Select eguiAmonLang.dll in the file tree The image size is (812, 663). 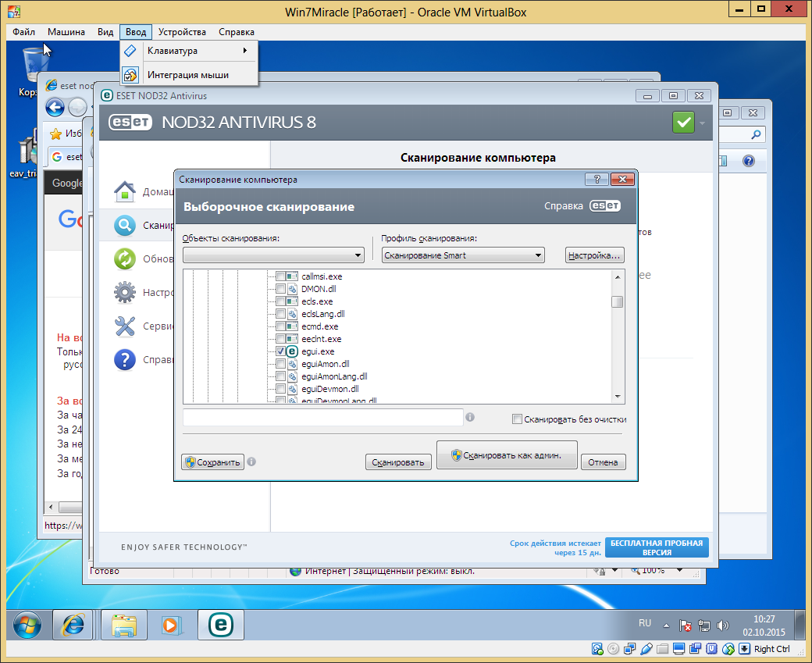click(x=334, y=376)
